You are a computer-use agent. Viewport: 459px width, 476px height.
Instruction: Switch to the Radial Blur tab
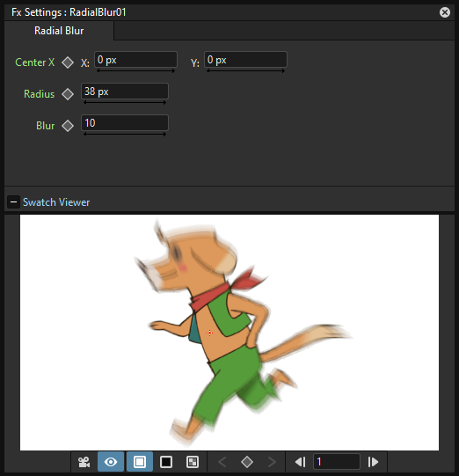(59, 31)
